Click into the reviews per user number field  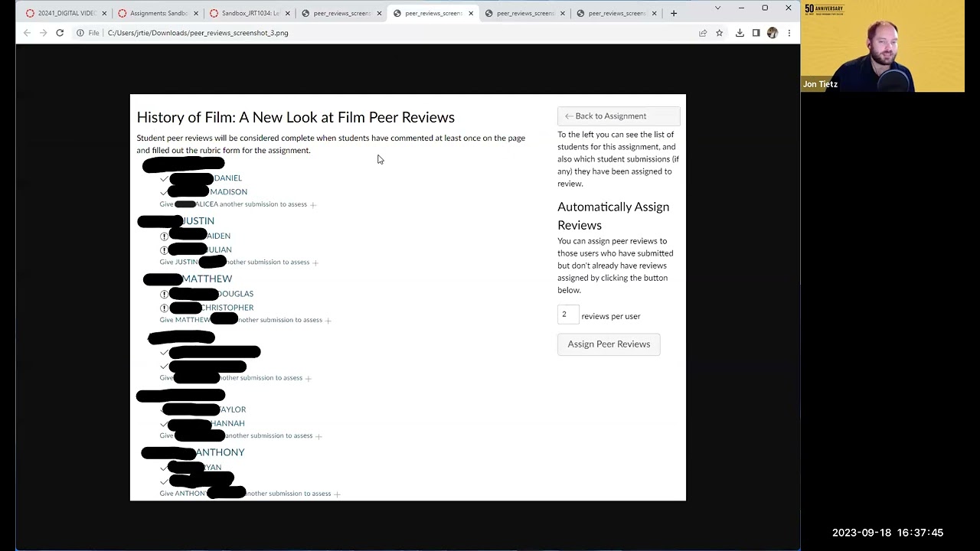click(x=568, y=315)
